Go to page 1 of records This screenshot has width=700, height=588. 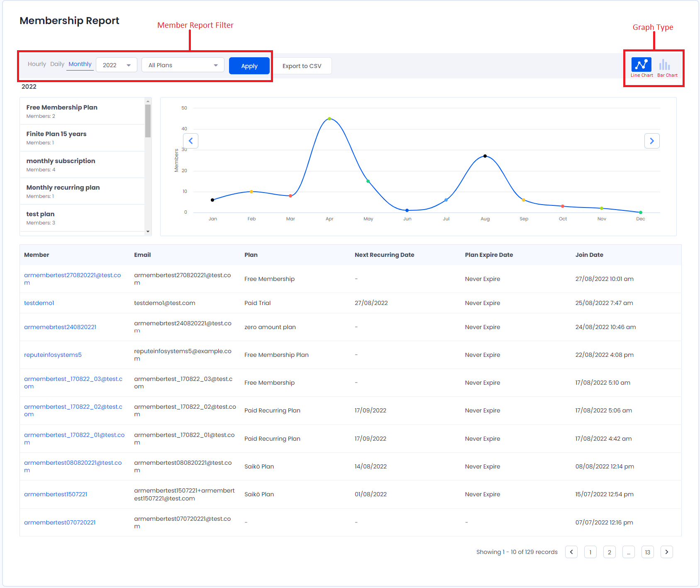(590, 552)
